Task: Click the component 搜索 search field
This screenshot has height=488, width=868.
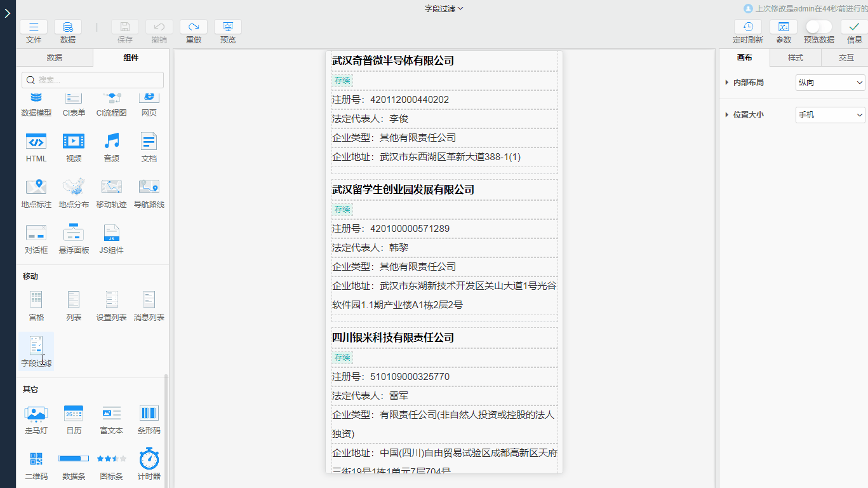Action: [93, 80]
